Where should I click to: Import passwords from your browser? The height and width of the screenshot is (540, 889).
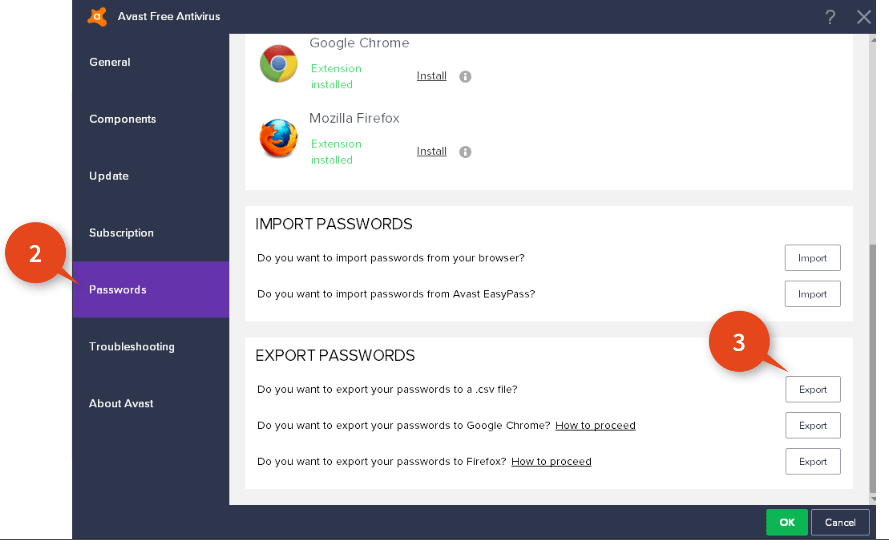click(812, 258)
